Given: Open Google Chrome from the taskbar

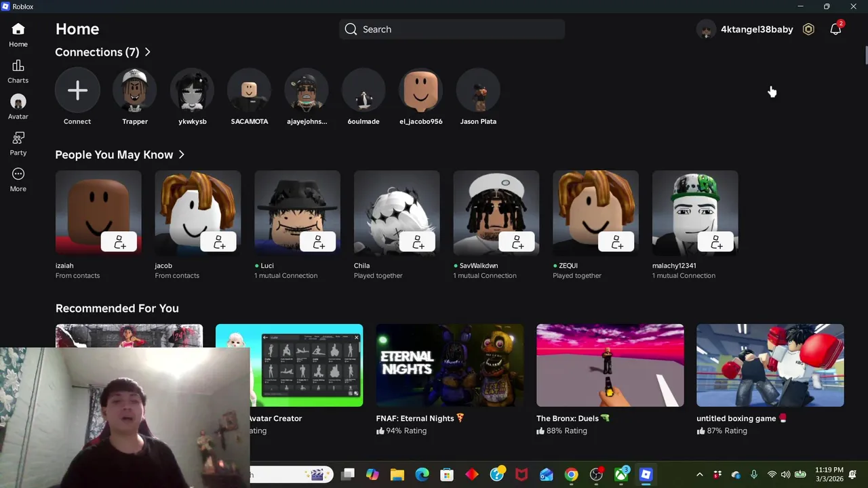Looking at the screenshot, I should click(x=571, y=474).
